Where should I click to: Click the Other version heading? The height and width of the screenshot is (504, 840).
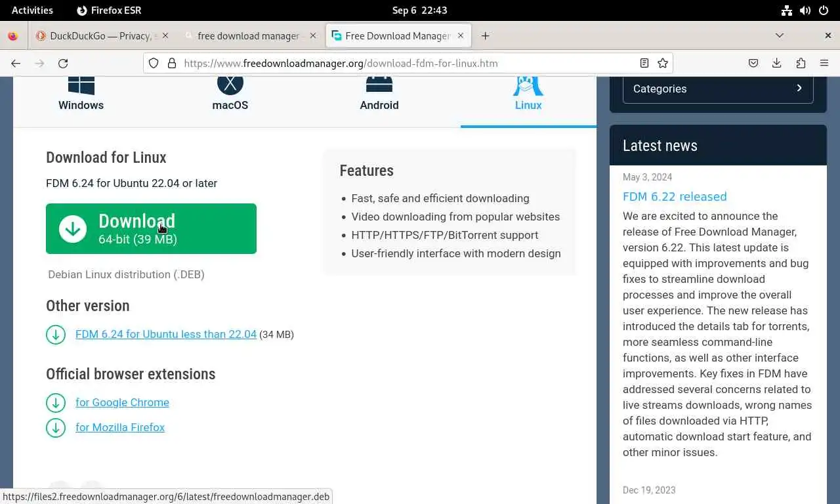coord(88,306)
